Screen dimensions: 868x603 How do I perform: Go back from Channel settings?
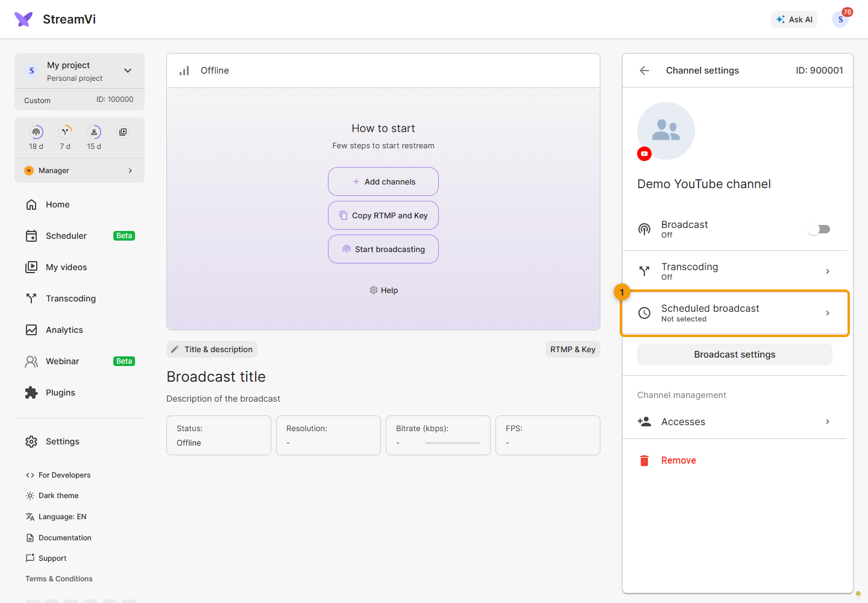(x=644, y=71)
